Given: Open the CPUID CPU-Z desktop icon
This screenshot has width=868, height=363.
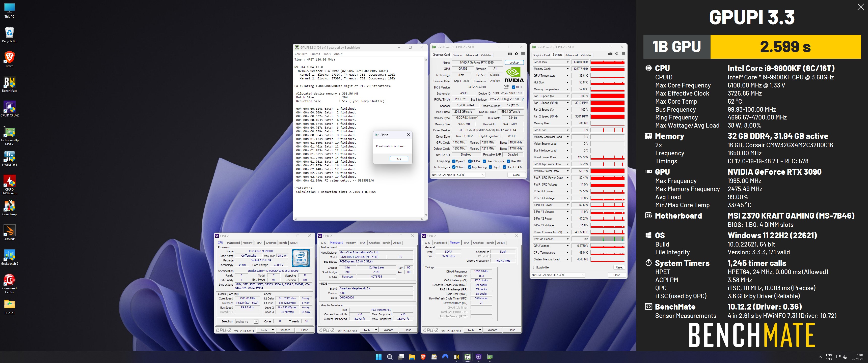Looking at the screenshot, I should pos(9,109).
